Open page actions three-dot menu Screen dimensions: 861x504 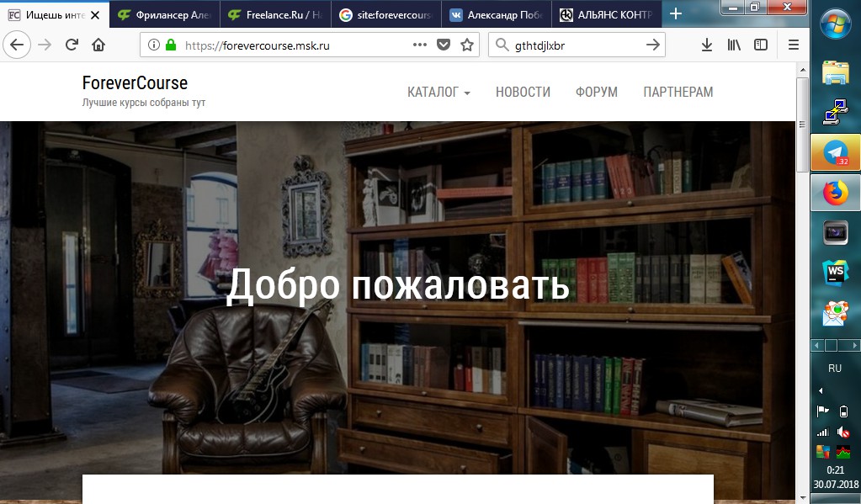tap(419, 45)
